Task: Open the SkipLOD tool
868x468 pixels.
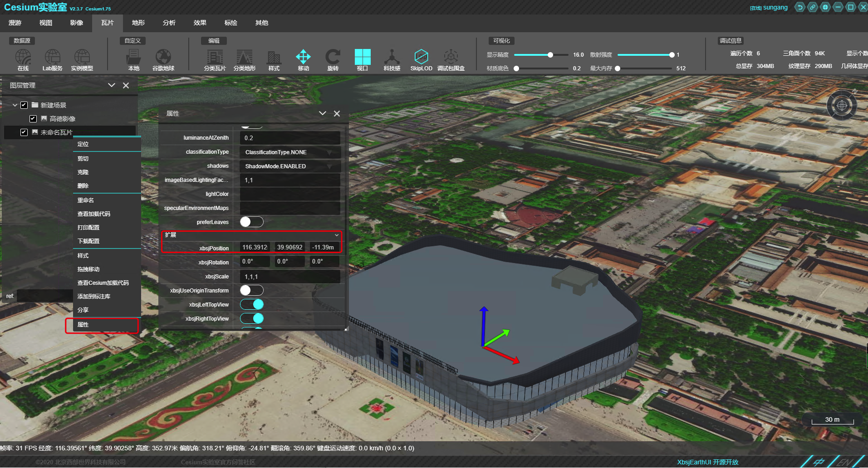Action: pyautogui.click(x=421, y=58)
